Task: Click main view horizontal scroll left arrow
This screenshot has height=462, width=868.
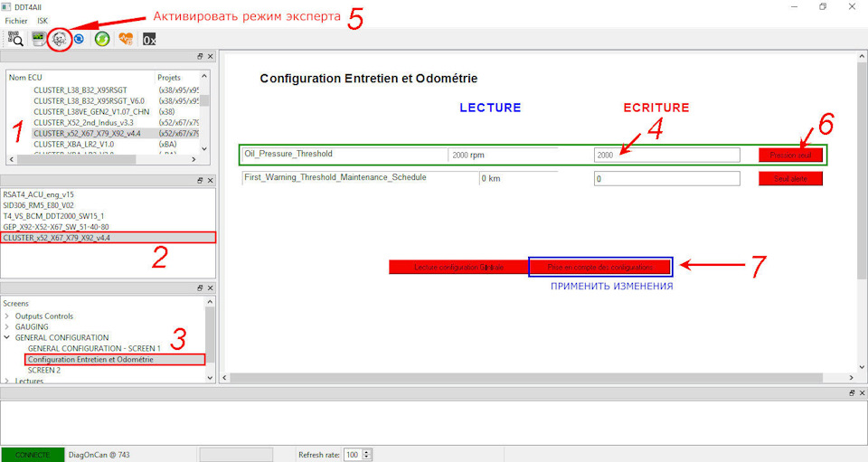Action: (225, 377)
